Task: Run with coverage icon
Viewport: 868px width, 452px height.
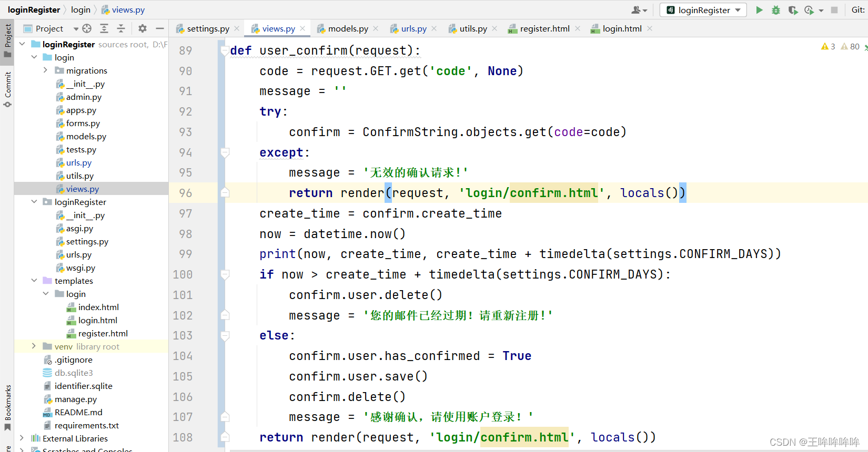Action: (793, 10)
